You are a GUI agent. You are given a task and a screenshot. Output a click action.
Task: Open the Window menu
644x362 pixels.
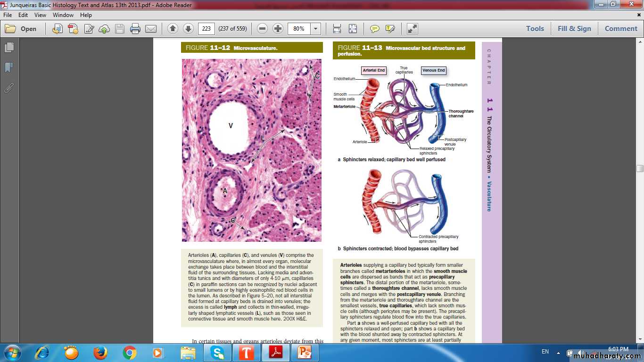click(63, 15)
